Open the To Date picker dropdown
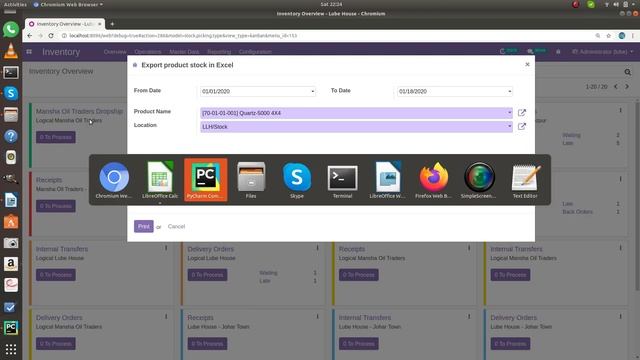Viewport: 640px width, 360px height. pos(510,91)
